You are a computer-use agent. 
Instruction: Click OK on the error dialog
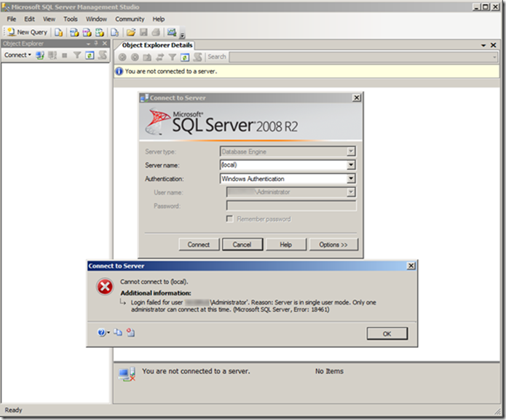(x=387, y=333)
